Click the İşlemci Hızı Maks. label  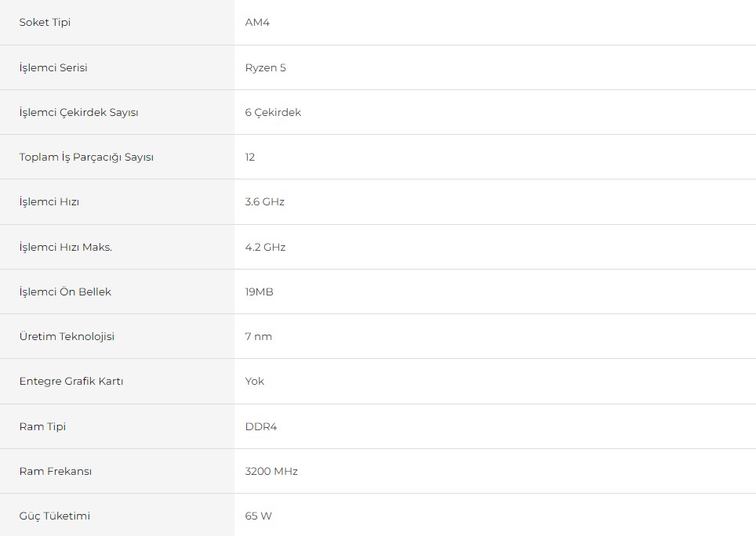pos(66,247)
